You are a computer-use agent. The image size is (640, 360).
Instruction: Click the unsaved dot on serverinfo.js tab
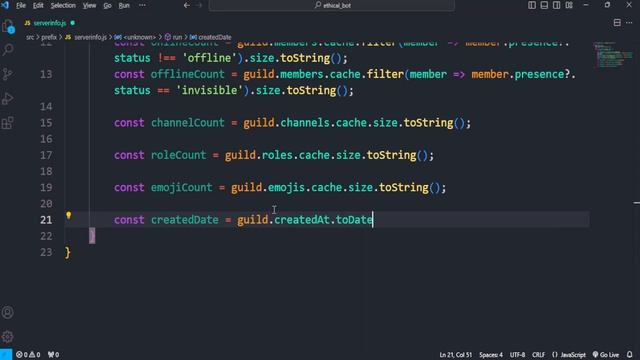73,23
